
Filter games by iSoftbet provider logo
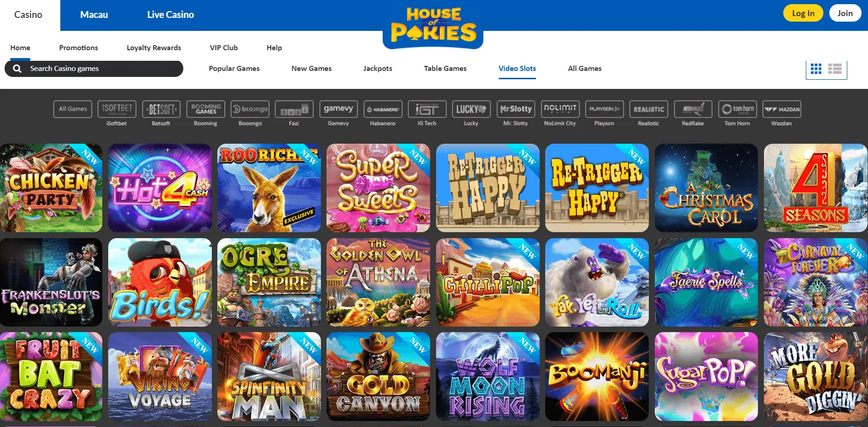[117, 109]
